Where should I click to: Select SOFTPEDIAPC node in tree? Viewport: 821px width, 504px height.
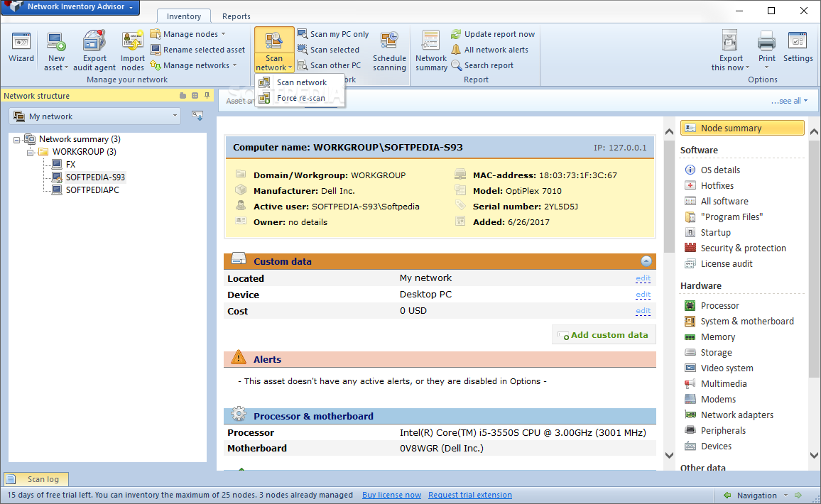pyautogui.click(x=92, y=190)
